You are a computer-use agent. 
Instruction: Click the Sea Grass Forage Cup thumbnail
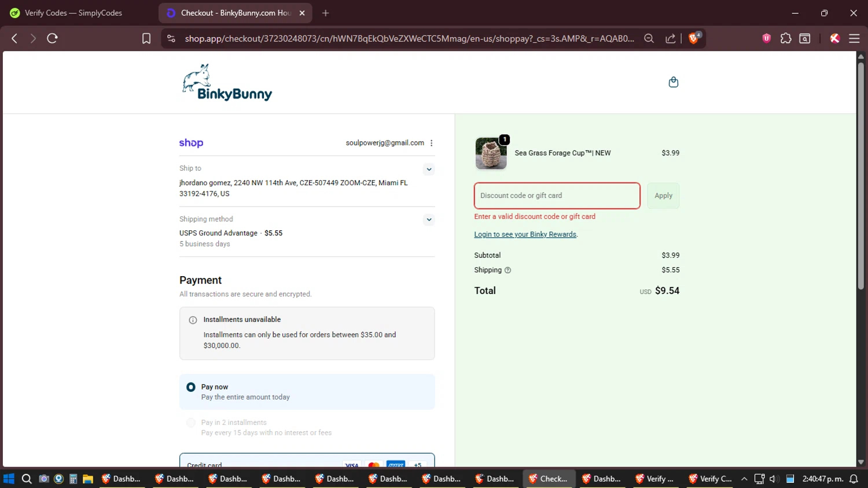coord(491,153)
